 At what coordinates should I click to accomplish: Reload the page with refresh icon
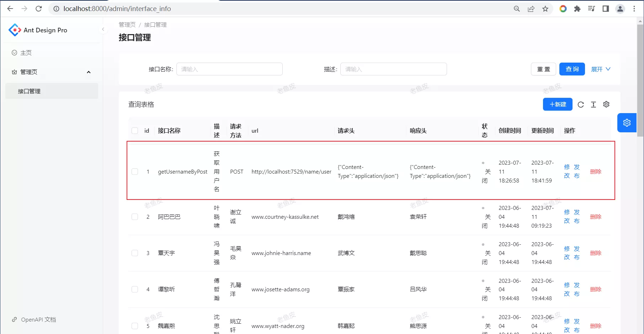pyautogui.click(x=39, y=9)
